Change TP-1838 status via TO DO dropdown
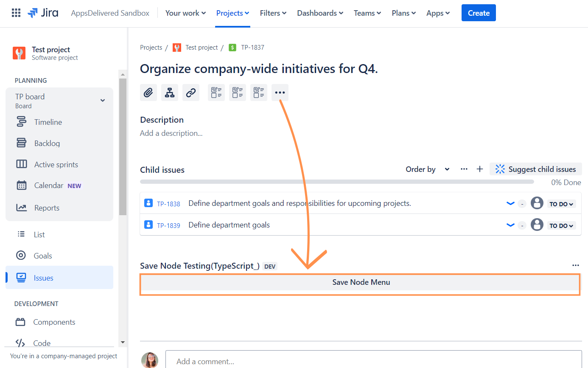This screenshot has width=588, height=368. coord(561,204)
